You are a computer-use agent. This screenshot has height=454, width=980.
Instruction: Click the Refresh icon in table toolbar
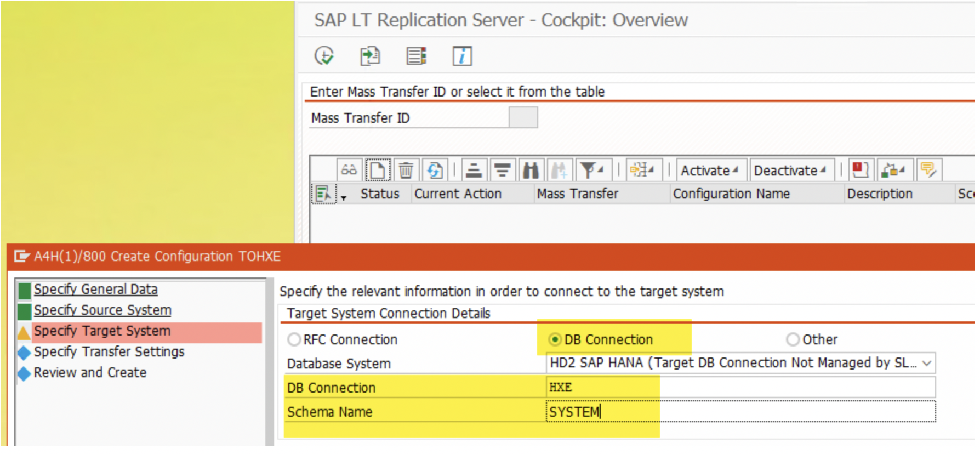click(435, 170)
